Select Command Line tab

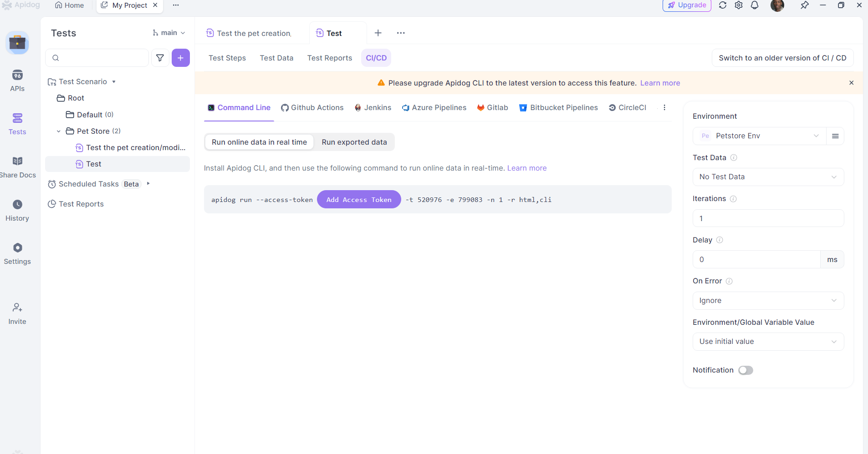pyautogui.click(x=239, y=107)
